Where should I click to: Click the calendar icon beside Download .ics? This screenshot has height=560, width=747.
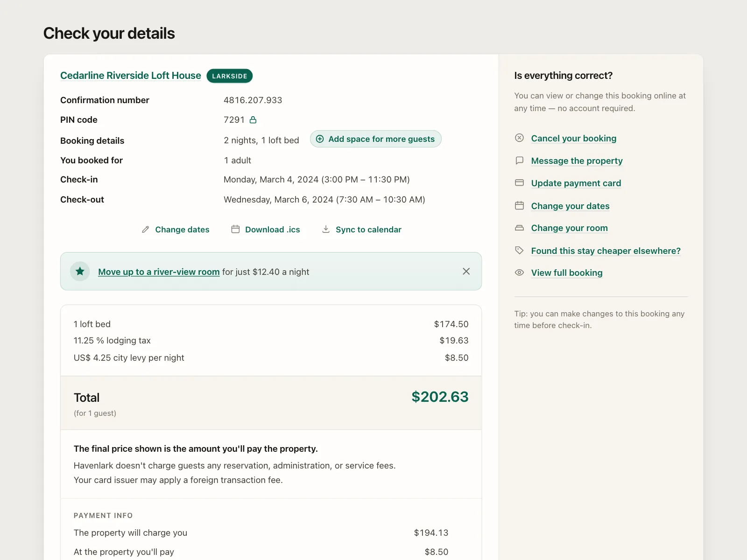235,229
